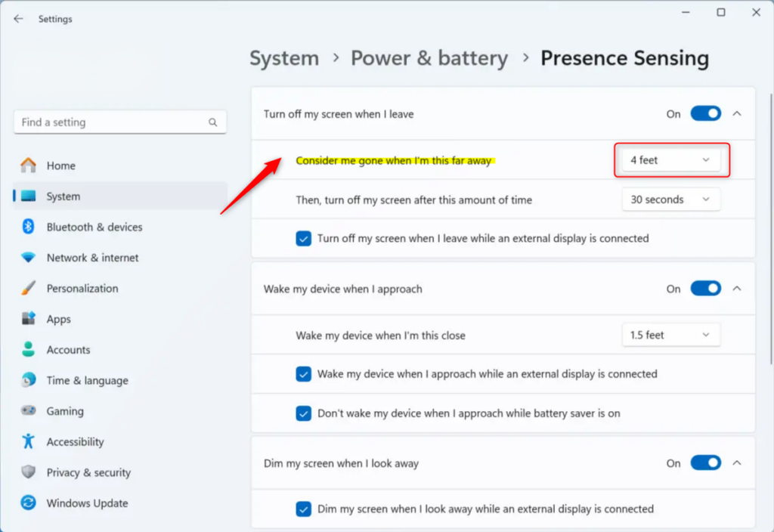The height and width of the screenshot is (532, 774).
Task: Click the back arrow icon
Action: click(18, 19)
